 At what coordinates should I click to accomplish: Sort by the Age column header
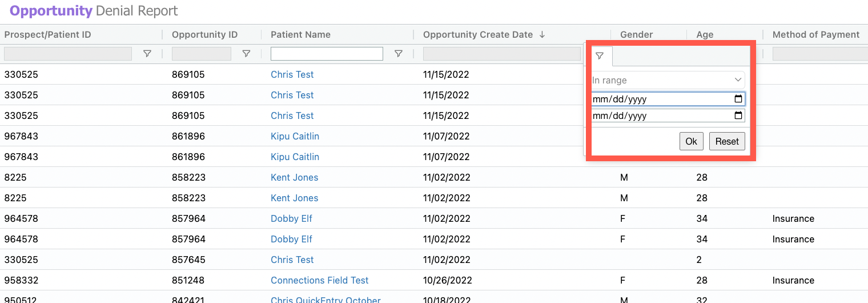coord(705,35)
